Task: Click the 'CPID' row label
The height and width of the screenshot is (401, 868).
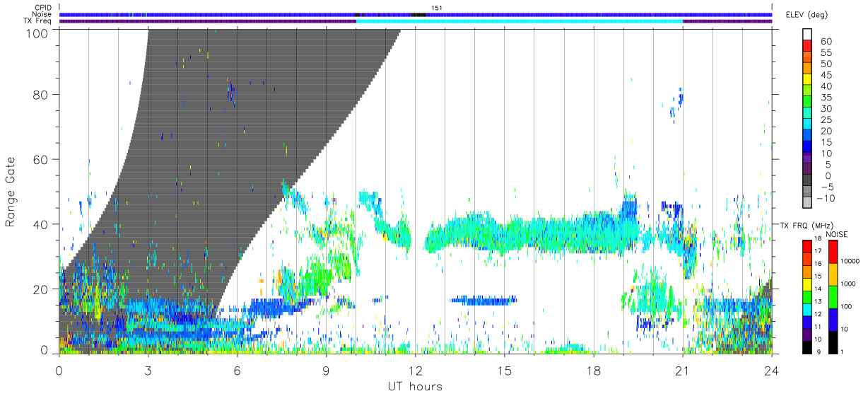Action: coord(44,7)
